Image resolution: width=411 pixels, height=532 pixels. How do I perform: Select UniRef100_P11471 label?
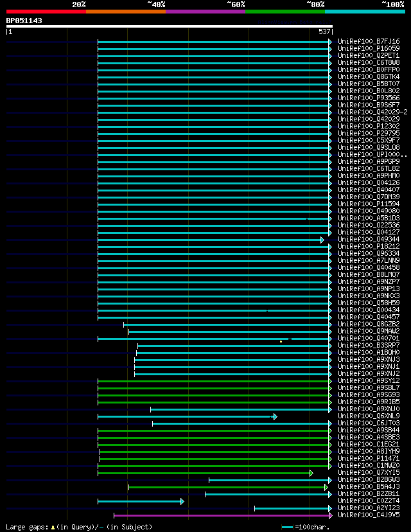click(369, 458)
